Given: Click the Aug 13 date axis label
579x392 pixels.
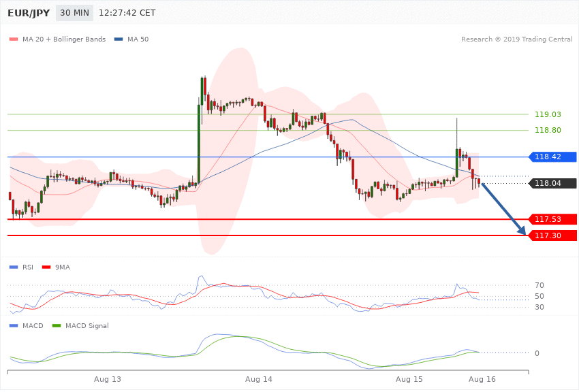Looking at the screenshot, I should (108, 379).
